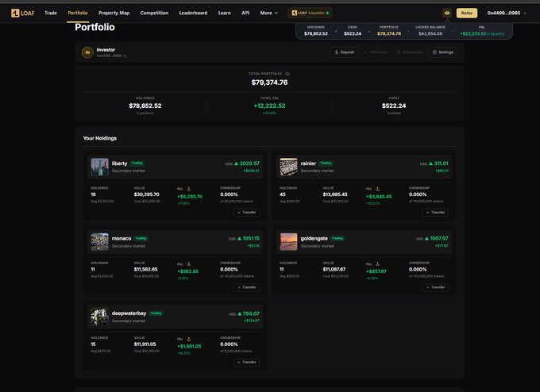Screen dimensions: 540x392
Task: Click the goldengate Trading status badge
Action: (337, 238)
